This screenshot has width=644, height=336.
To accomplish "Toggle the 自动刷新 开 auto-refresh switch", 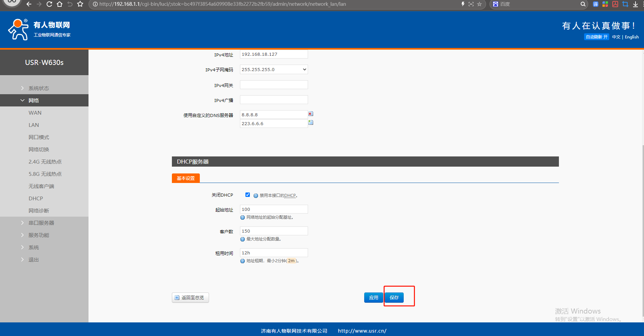I will 596,37.
